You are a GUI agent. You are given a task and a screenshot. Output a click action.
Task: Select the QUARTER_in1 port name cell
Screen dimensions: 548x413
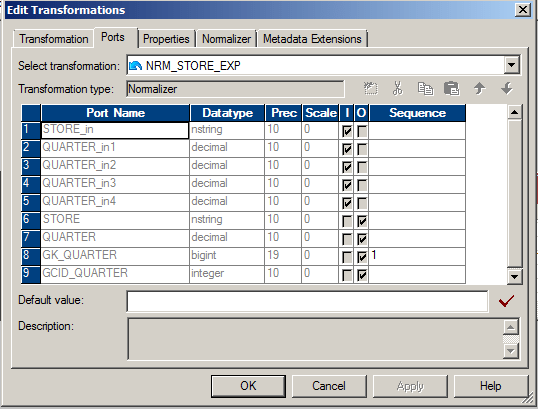[115, 148]
